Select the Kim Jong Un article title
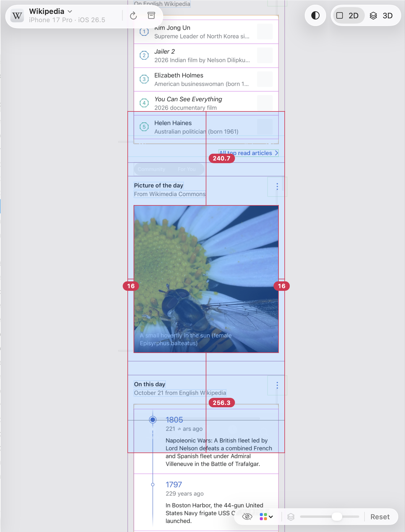Image resolution: width=405 pixels, height=532 pixels. (x=172, y=28)
